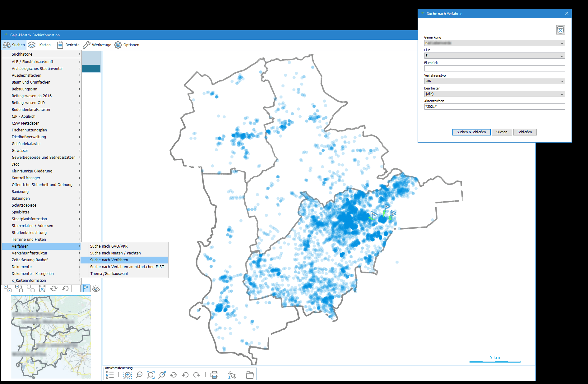Open the folder icon in Ansichtssteuerung

click(x=250, y=375)
